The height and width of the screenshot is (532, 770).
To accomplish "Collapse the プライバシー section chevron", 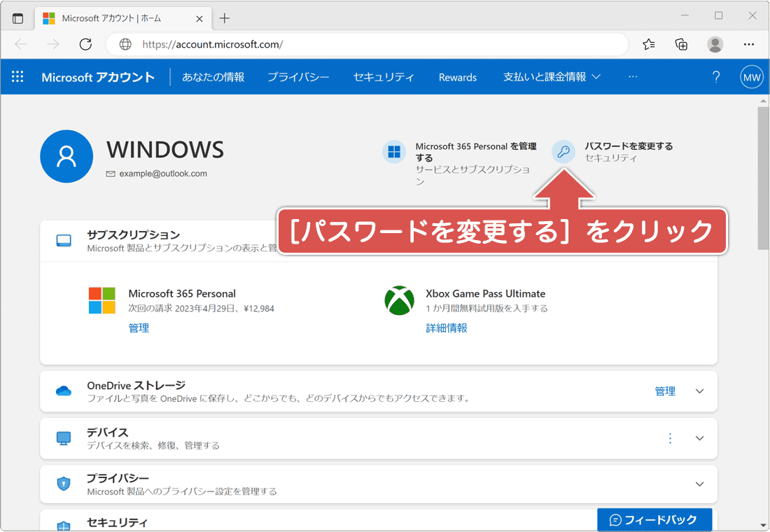I will click(699, 484).
